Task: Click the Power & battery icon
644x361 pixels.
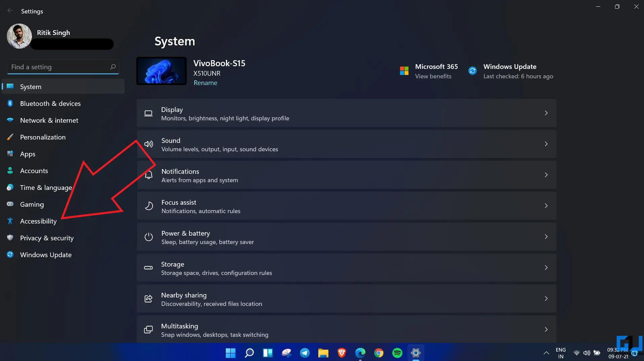Action: coord(149,237)
